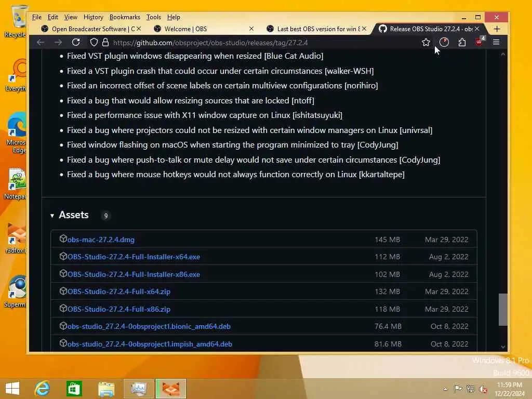Open a new tab with plus button
This screenshot has height=399, width=532.
click(x=497, y=29)
